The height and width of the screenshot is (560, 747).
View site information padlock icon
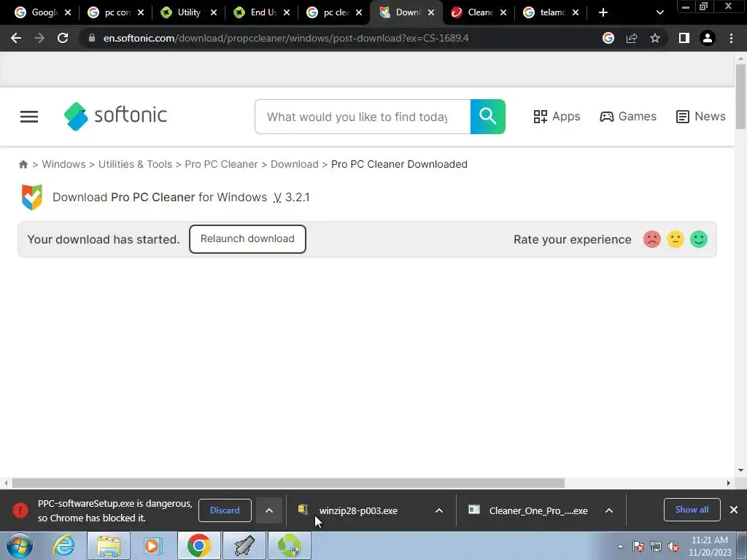click(91, 38)
